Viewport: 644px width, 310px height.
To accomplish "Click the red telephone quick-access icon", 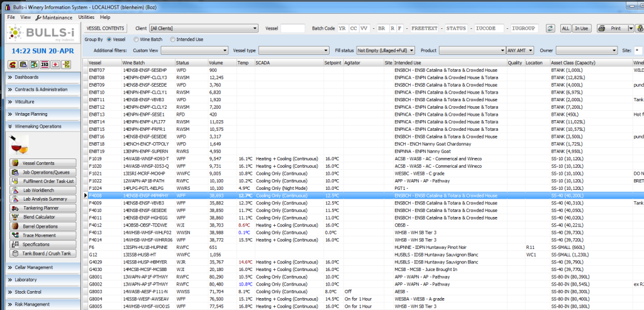I will tap(12, 65).
